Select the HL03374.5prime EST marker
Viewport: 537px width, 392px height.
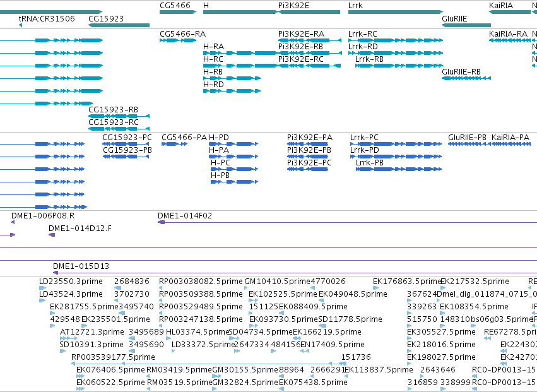coord(168,338)
